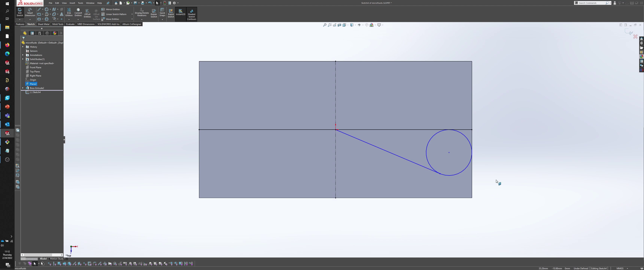Click the MMGS units status entry
The image size is (644, 270).
point(620,268)
